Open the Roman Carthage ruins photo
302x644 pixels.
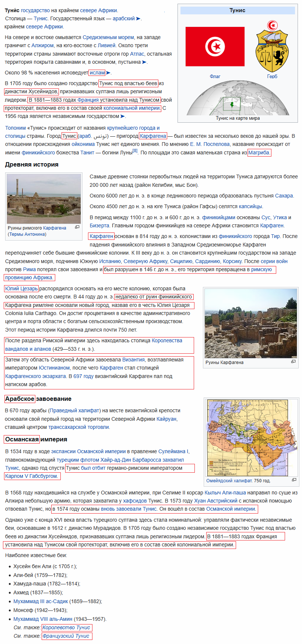tap(44, 199)
